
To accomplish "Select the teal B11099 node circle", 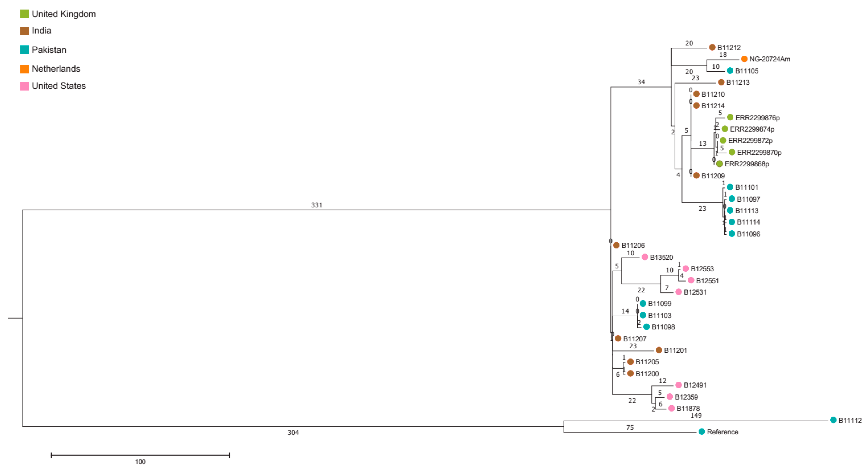I will [x=643, y=304].
